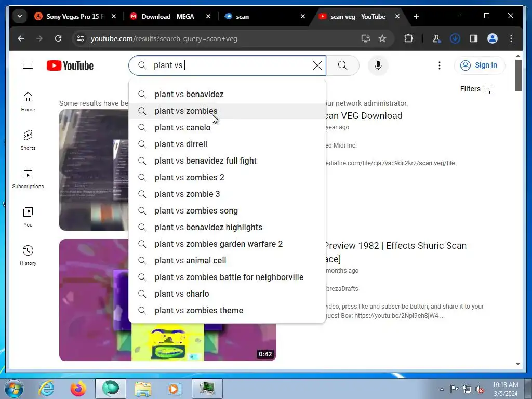Close the Download - MEGA tab
This screenshot has height=399, width=532.
(x=208, y=16)
